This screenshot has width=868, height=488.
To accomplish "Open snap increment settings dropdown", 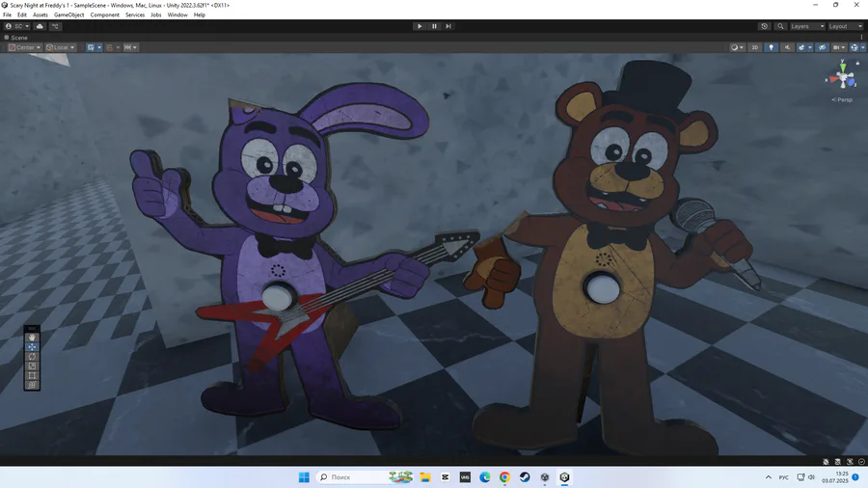I will point(130,47).
